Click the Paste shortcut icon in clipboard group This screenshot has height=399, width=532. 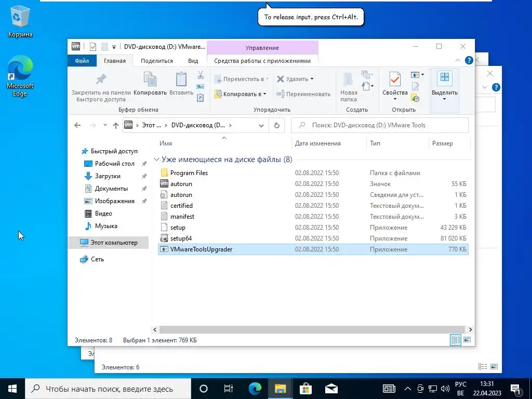[x=201, y=98]
